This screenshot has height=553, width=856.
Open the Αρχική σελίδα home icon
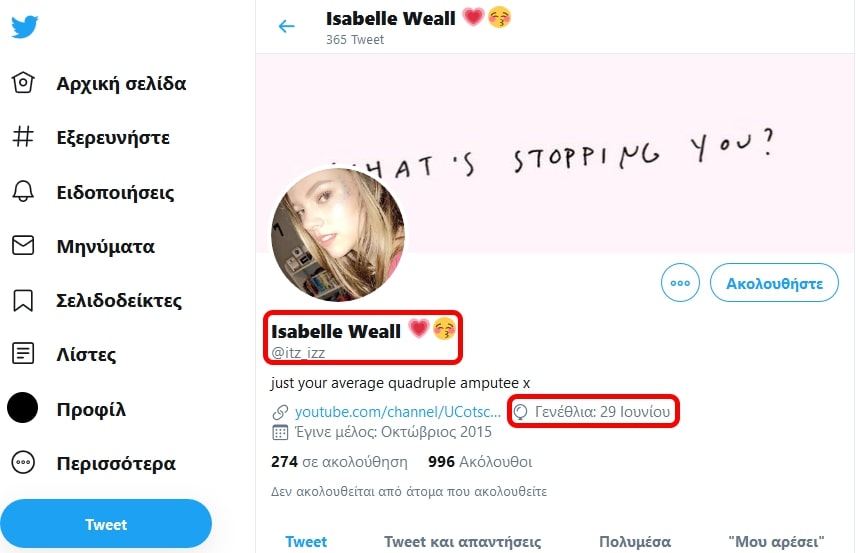[23, 83]
